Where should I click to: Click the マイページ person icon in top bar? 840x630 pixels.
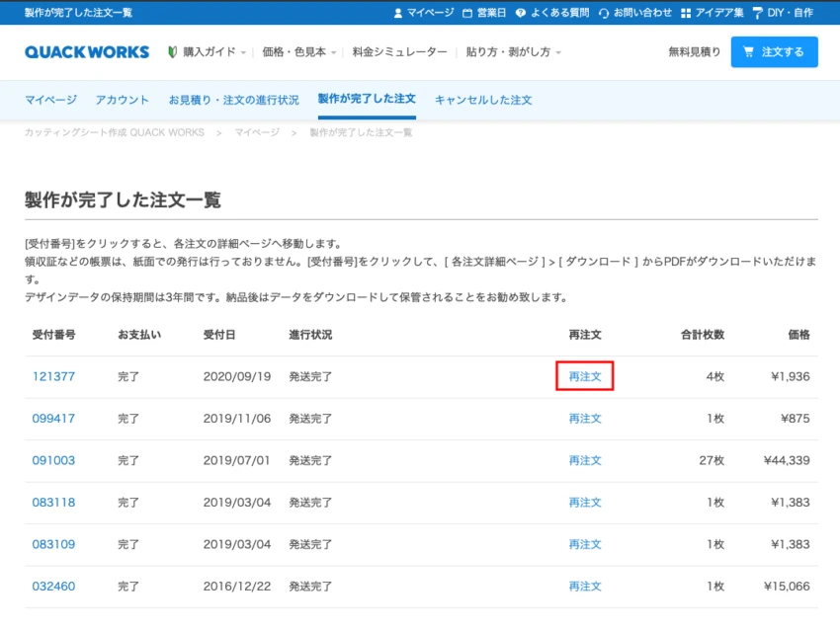(398, 13)
